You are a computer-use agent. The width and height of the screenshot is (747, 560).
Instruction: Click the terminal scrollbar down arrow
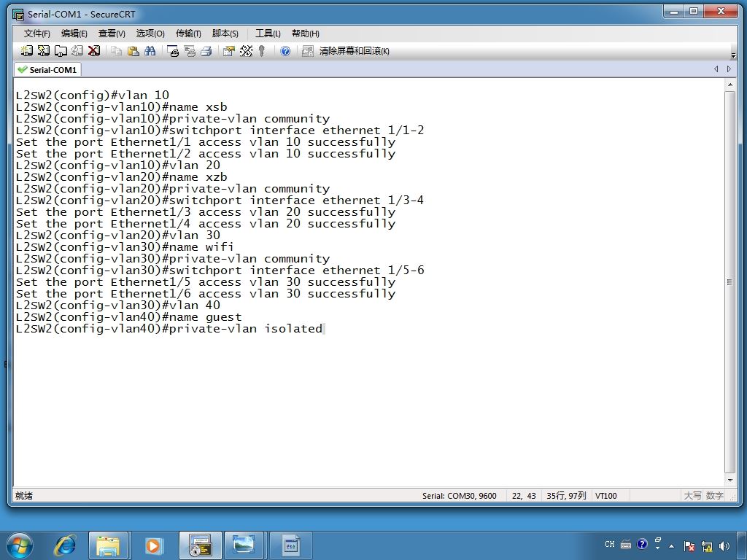(729, 481)
